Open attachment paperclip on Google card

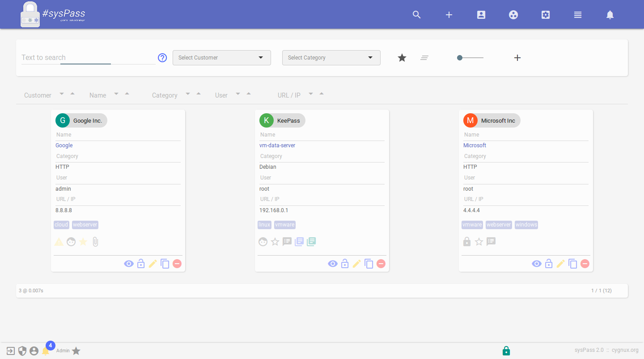[x=95, y=242]
